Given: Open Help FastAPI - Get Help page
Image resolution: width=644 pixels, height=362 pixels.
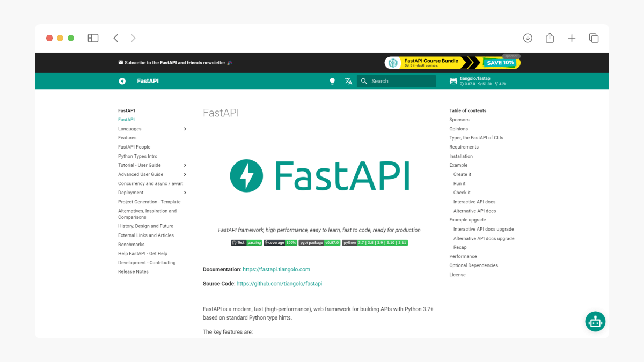Looking at the screenshot, I should point(143,254).
